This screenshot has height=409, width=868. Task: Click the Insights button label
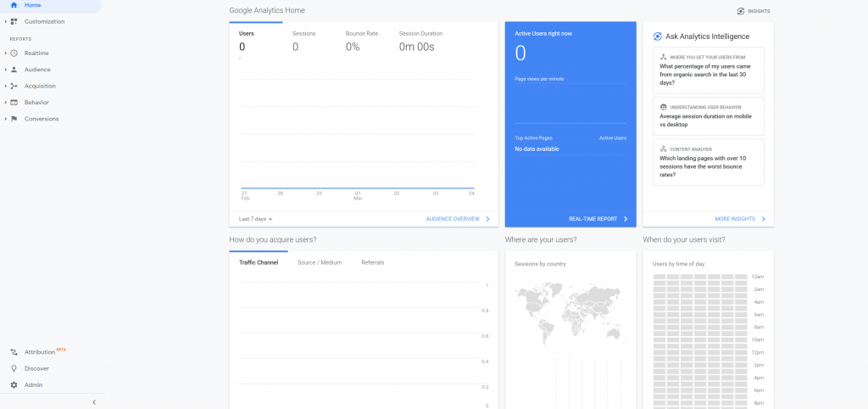click(x=759, y=11)
